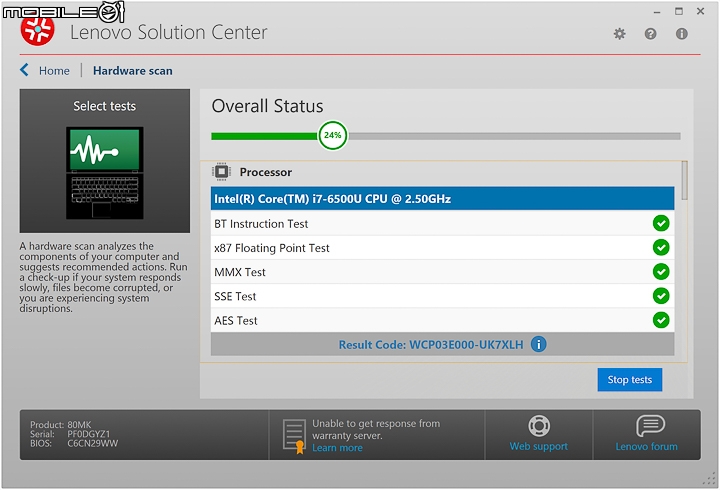Screen dimensions: 720x490
Task: Click the BIOS C6CN29WW text
Action: coord(74,444)
